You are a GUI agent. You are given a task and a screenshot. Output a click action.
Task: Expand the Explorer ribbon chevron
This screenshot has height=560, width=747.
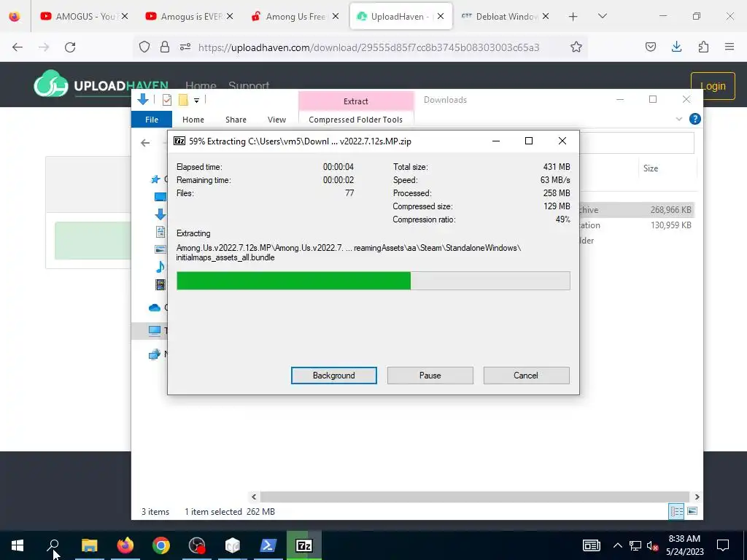tap(679, 119)
